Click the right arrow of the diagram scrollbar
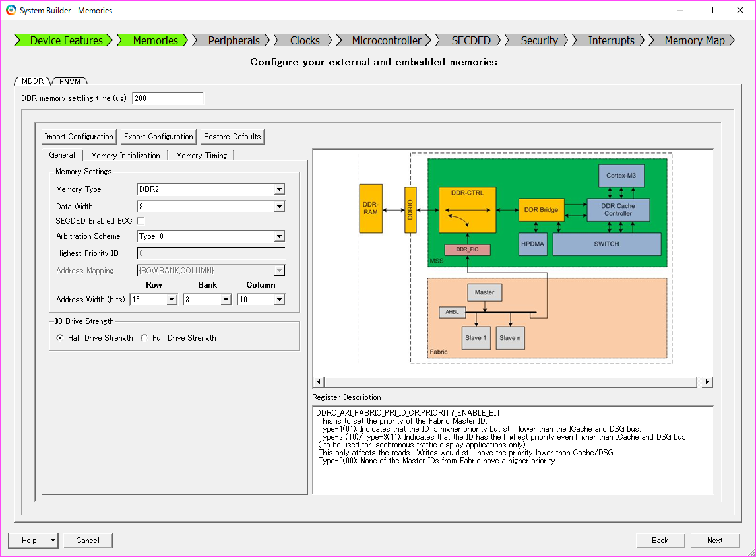The width and height of the screenshot is (756, 557). pyautogui.click(x=707, y=381)
